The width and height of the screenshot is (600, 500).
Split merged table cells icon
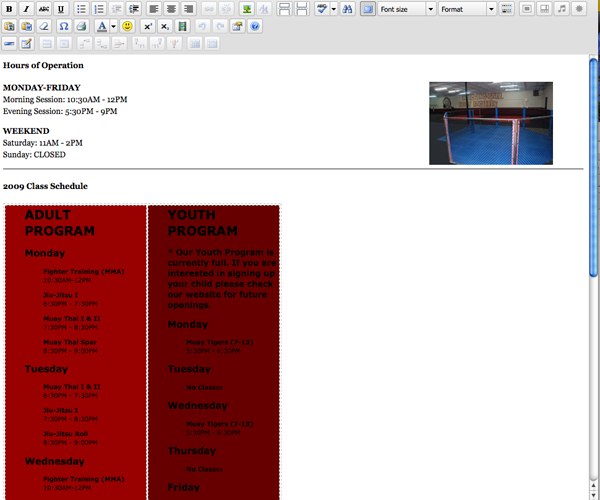(x=194, y=44)
